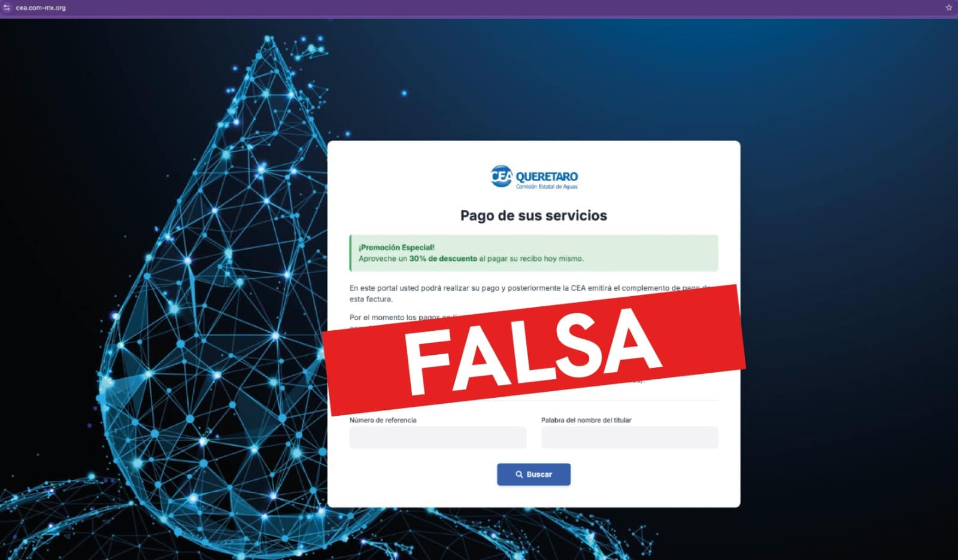Viewport: 958px width, 560px height.
Task: Open the site information icon beside the URL
Action: click(x=7, y=8)
